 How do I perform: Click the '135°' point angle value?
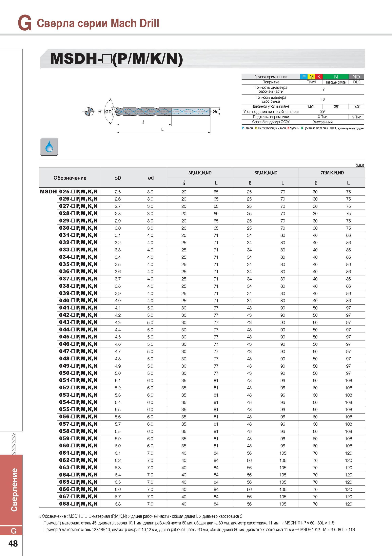pyautogui.click(x=335, y=107)
